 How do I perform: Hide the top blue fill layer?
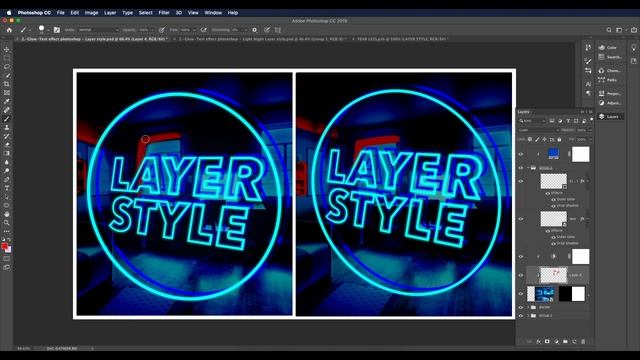pos(521,154)
